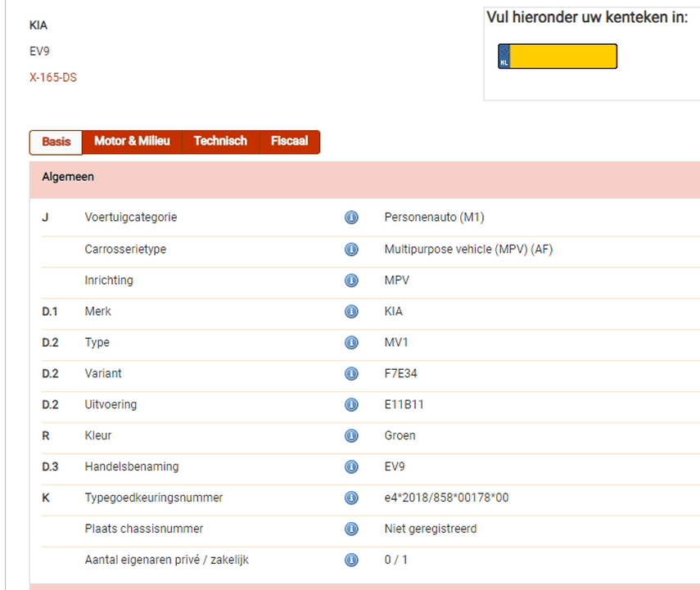Click info icon next to Voertuigcategorie
Screen dimensions: 700x590
coord(351,218)
